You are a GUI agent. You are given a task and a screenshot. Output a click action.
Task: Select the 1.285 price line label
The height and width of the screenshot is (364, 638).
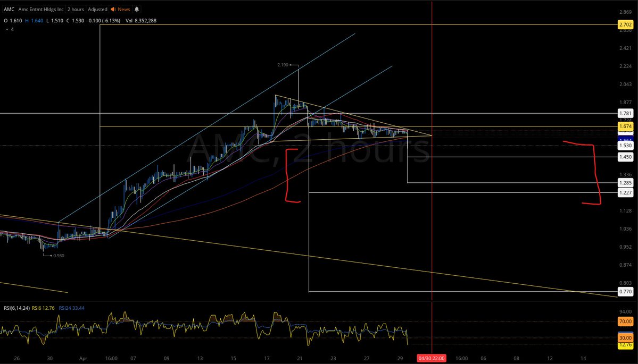[x=625, y=183]
